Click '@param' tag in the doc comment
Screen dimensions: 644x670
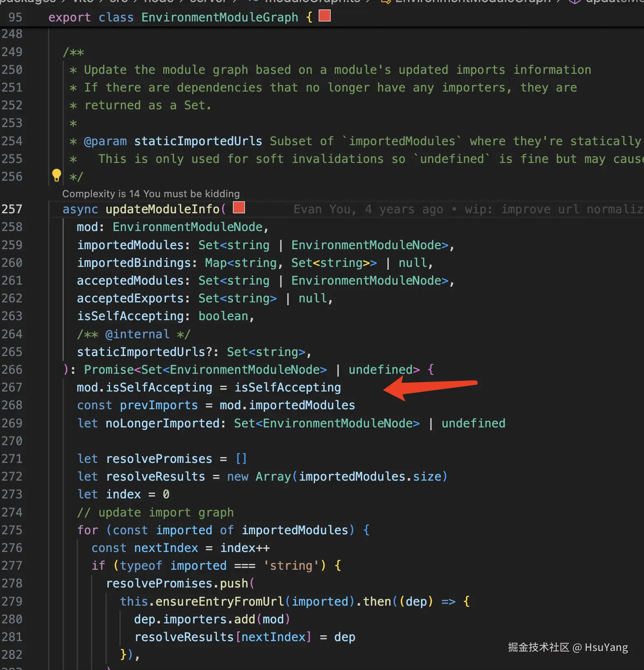pyautogui.click(x=105, y=141)
